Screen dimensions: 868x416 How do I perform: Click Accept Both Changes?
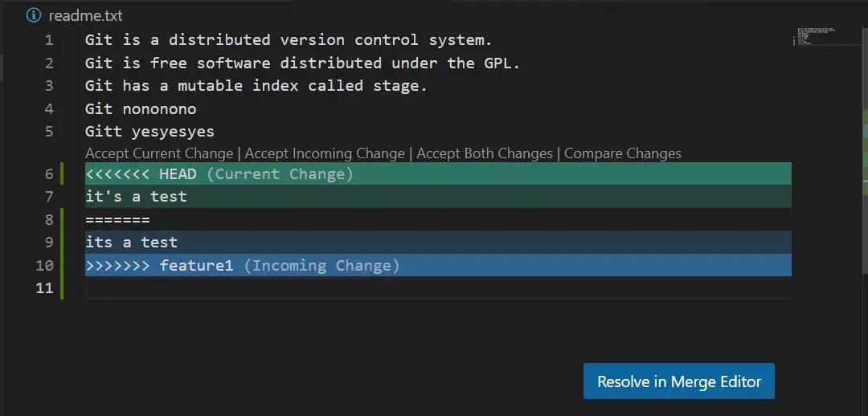pyautogui.click(x=485, y=153)
